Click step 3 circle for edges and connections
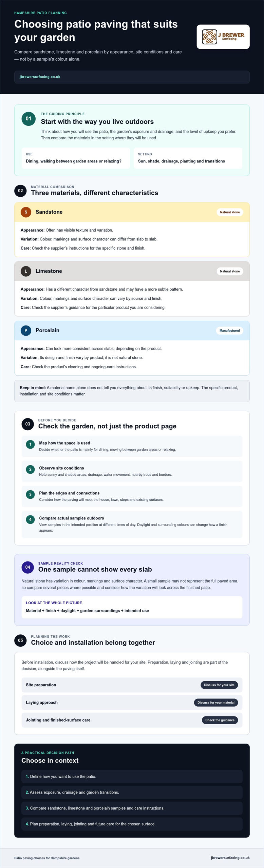The width and height of the screenshot is (264, 868). pyautogui.click(x=30, y=494)
